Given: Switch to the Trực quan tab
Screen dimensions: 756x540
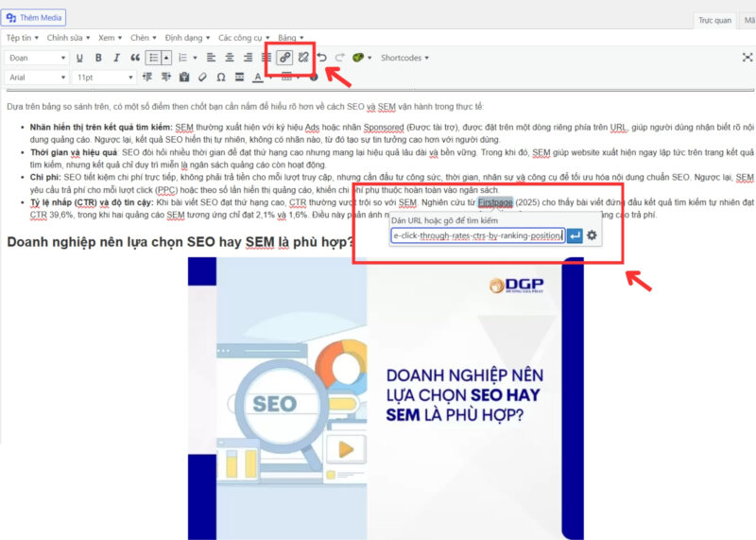Looking at the screenshot, I should (714, 20).
